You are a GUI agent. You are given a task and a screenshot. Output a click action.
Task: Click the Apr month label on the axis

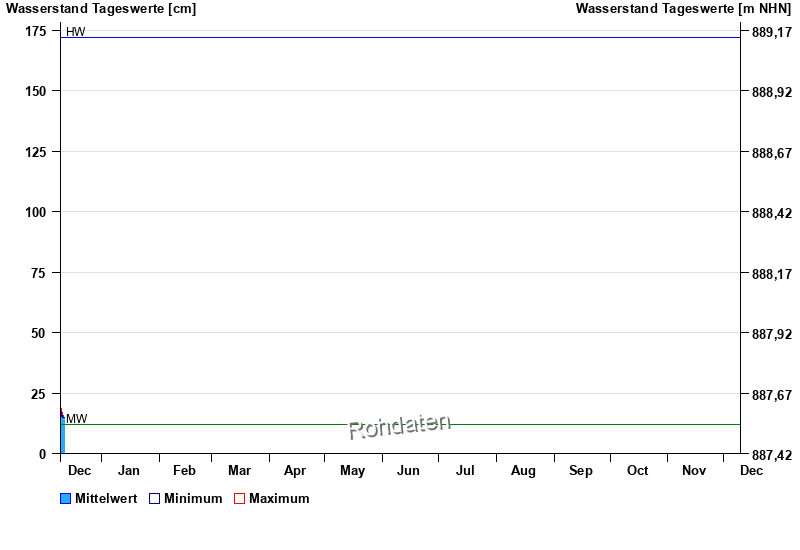tap(295, 471)
